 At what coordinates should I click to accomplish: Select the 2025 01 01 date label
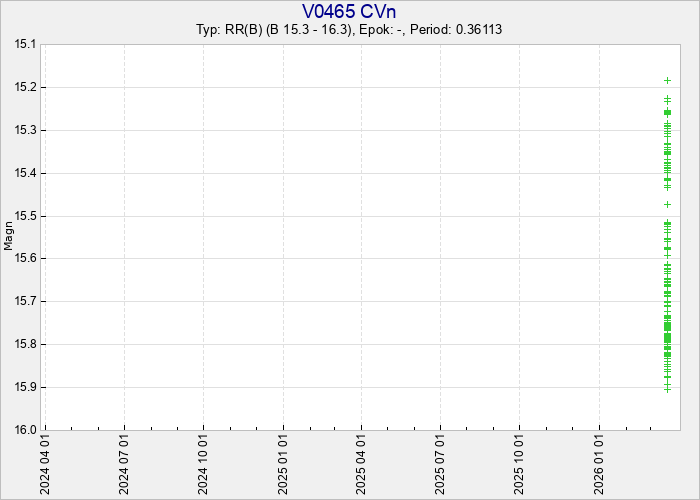(284, 465)
